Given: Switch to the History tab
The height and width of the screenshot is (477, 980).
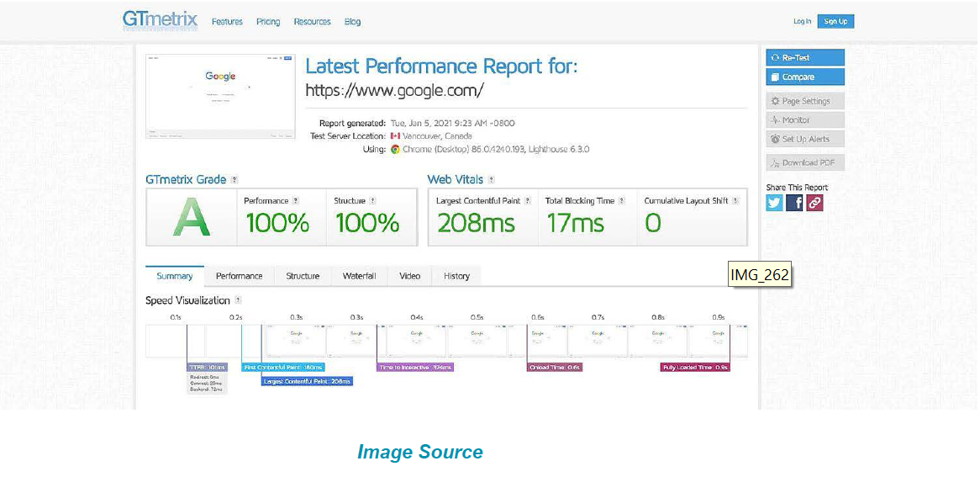Looking at the screenshot, I should pos(456,276).
